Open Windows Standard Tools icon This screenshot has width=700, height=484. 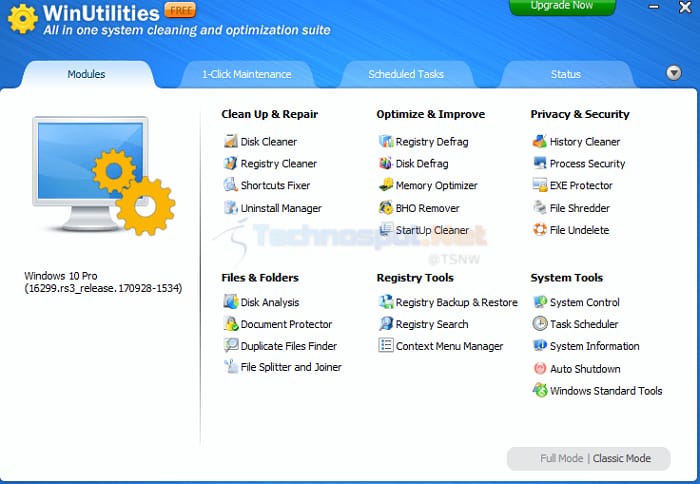540,390
